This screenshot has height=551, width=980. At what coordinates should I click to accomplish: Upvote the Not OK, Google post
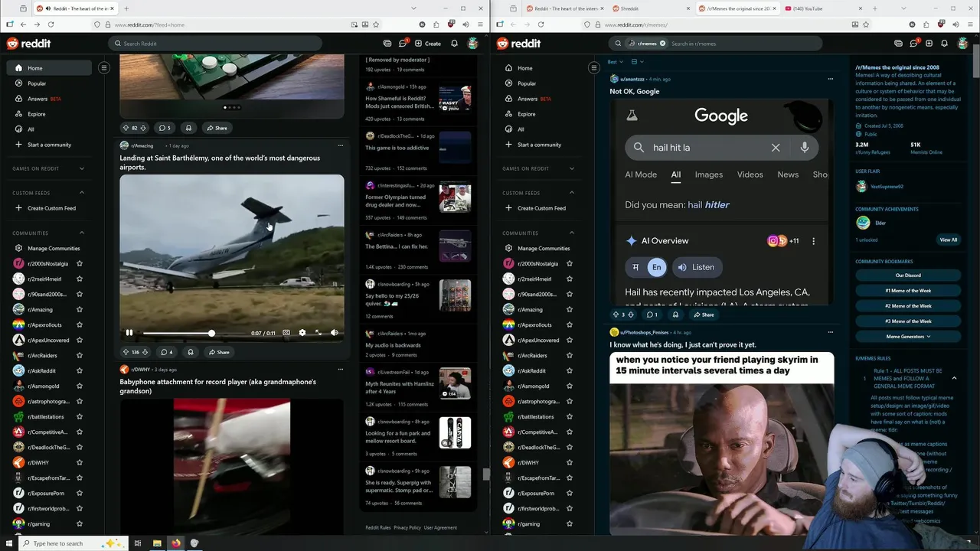tap(616, 315)
